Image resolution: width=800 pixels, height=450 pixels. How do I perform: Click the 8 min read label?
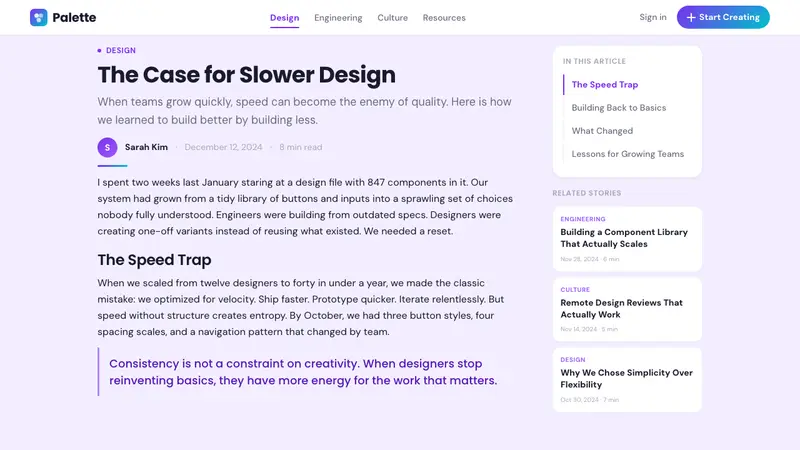coord(301,147)
